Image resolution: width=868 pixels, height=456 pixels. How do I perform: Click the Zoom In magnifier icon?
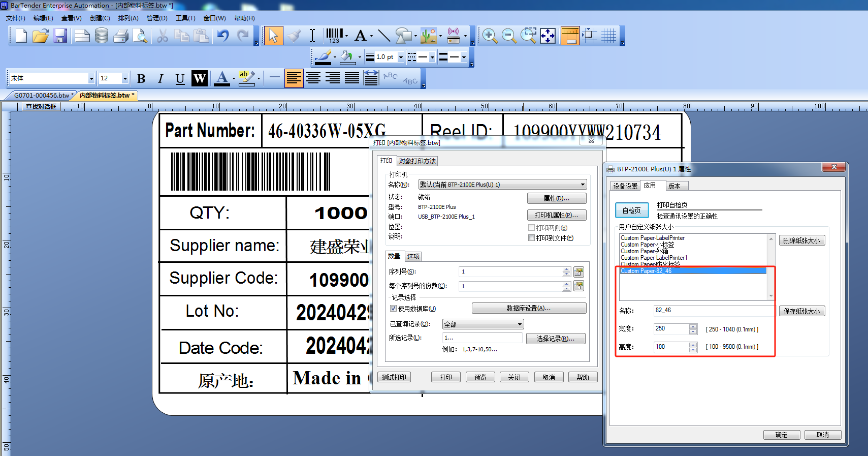[x=490, y=36]
